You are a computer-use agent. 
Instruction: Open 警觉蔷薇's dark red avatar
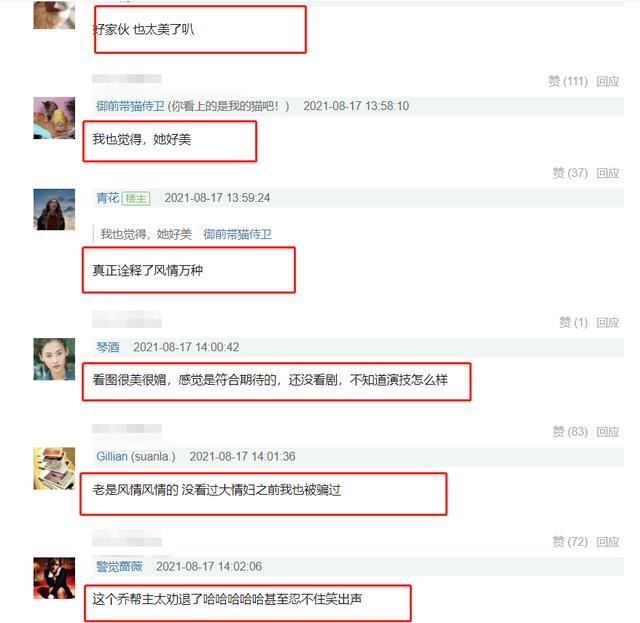click(x=54, y=578)
